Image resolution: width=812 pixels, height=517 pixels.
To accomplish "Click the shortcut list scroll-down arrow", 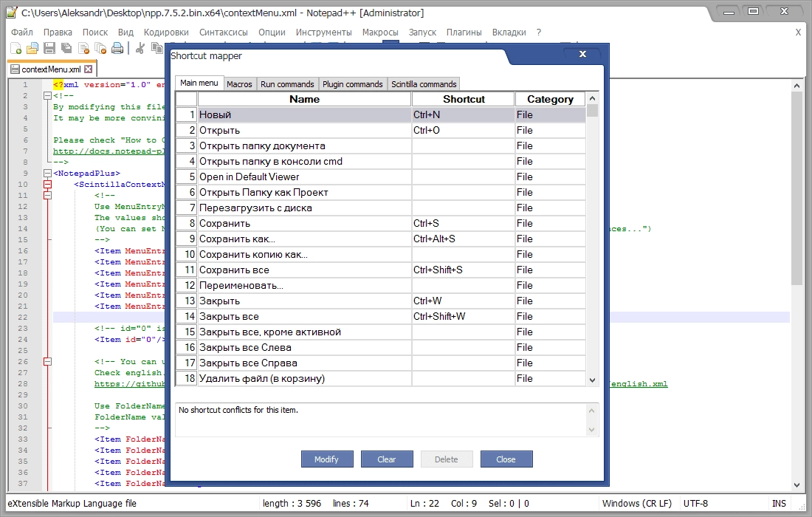I will [593, 380].
